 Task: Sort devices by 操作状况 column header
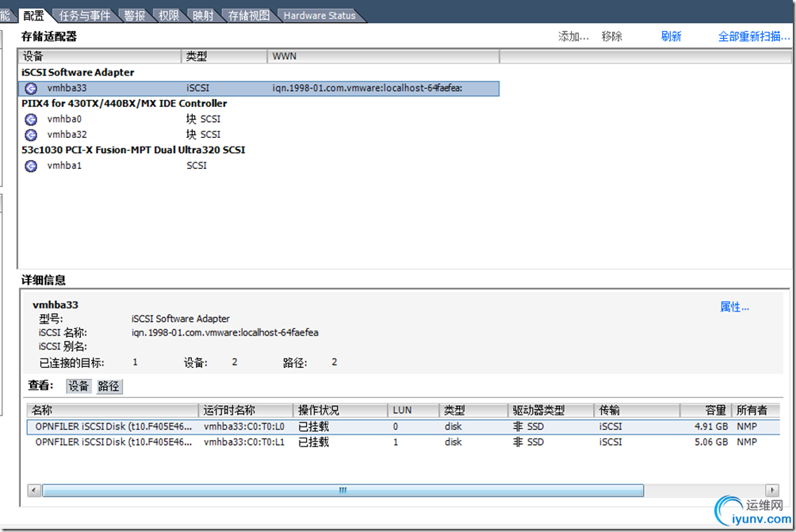[341, 410]
